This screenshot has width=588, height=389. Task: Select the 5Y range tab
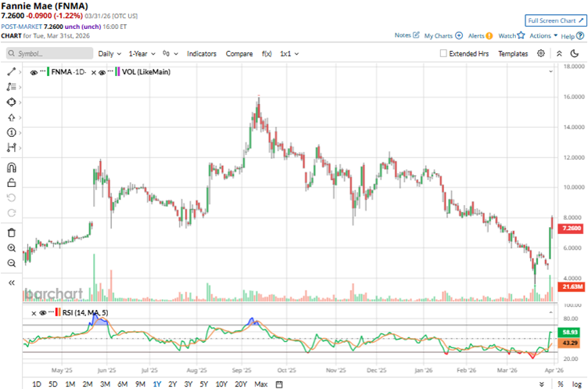(203, 384)
